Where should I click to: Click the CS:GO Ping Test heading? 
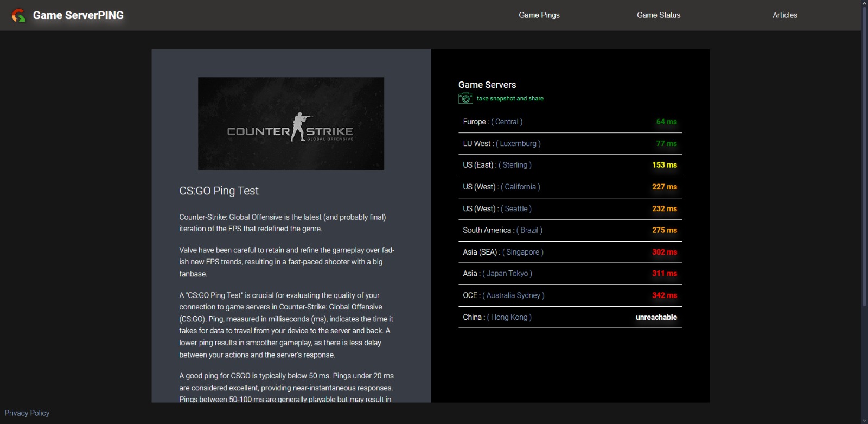[x=219, y=191]
